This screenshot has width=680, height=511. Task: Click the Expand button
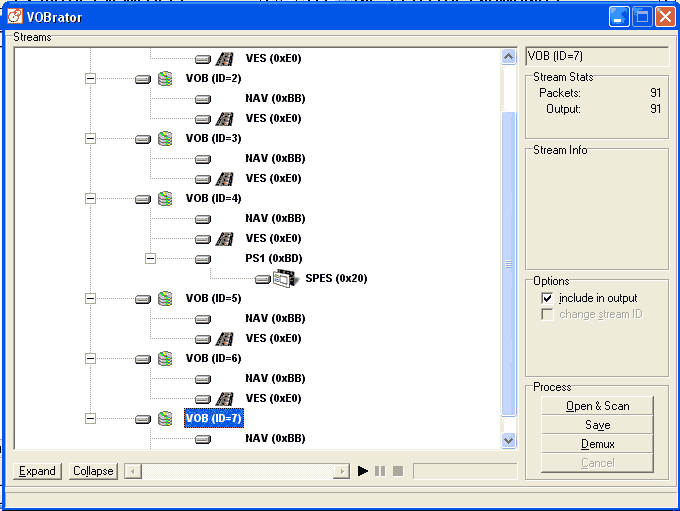pyautogui.click(x=37, y=471)
